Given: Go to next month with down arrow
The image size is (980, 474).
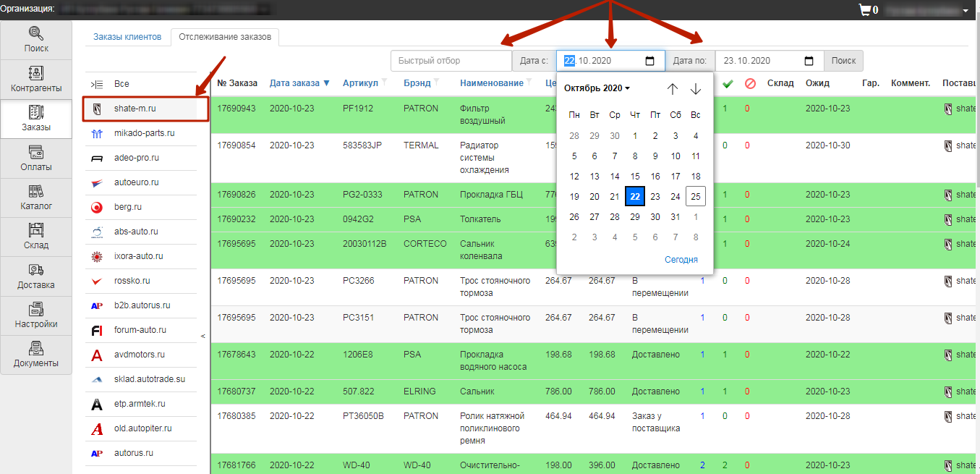Looking at the screenshot, I should 696,88.
